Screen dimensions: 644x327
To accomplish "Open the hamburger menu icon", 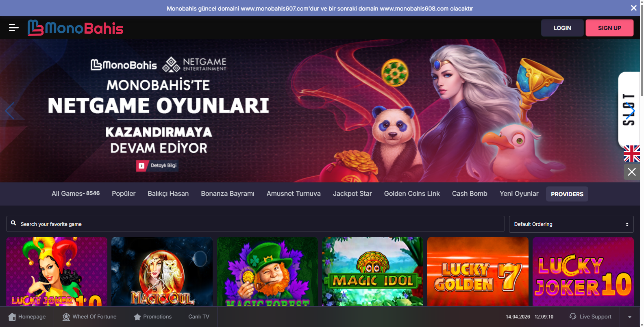I will tap(13, 28).
